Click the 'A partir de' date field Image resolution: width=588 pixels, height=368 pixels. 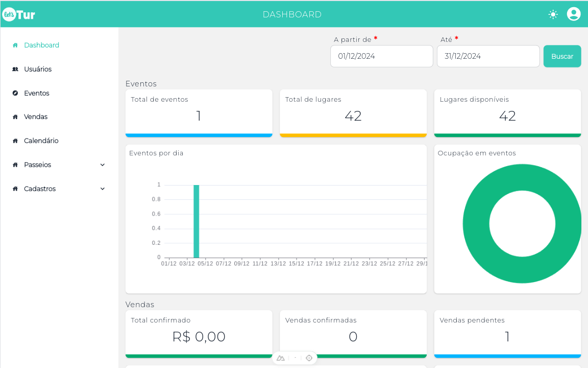[x=381, y=56]
